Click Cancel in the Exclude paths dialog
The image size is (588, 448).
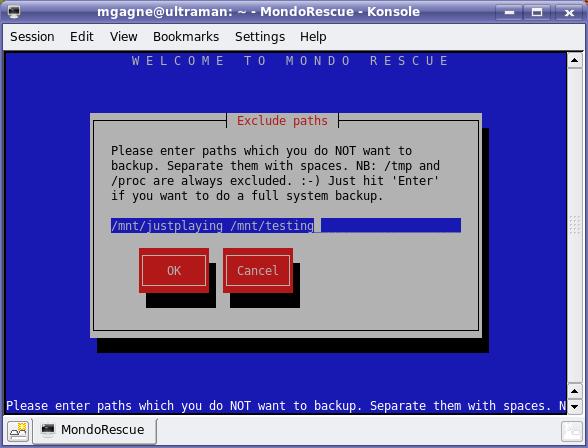tap(258, 270)
